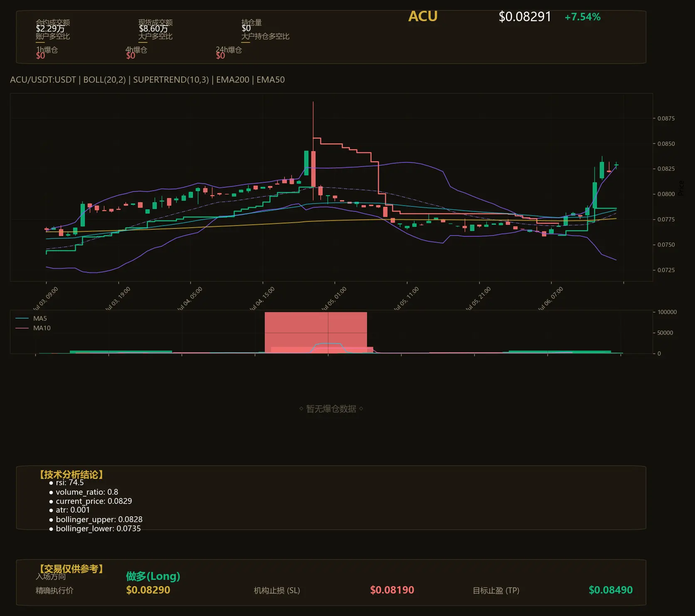Click the bollinger_upper: 0.0828 line
The image size is (695, 616).
[x=96, y=520]
